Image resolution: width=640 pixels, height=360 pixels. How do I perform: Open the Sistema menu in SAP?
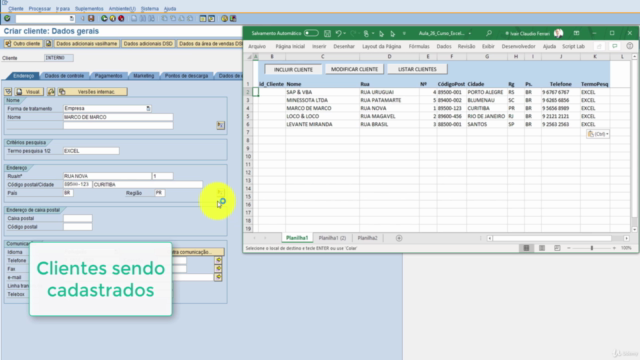(149, 9)
